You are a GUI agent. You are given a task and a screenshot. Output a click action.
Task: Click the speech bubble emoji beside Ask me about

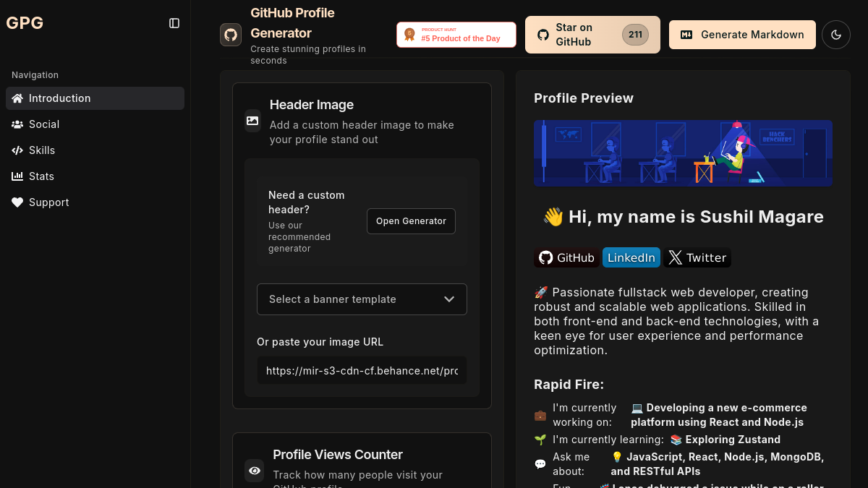[540, 464]
